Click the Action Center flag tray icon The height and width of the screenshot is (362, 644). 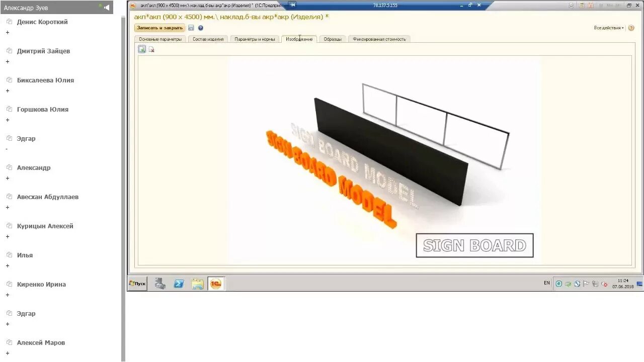pyautogui.click(x=586, y=284)
